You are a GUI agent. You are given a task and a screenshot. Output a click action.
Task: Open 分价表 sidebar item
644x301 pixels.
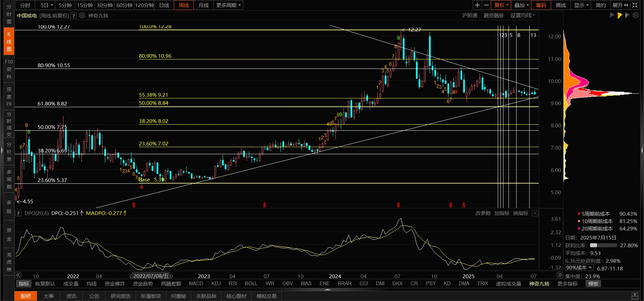pos(9,152)
